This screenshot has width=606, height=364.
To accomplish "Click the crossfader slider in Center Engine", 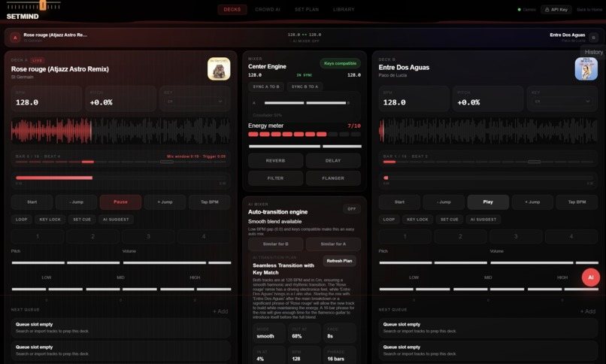I will tap(305, 103).
